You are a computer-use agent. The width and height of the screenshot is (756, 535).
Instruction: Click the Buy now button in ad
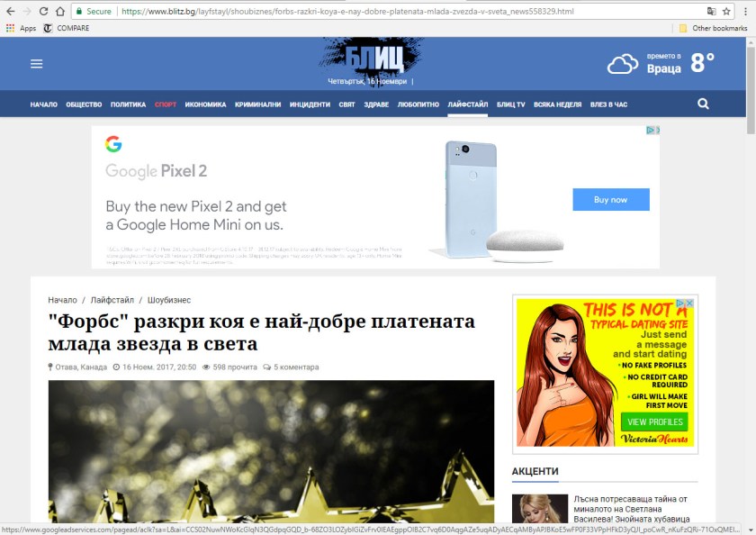point(610,199)
